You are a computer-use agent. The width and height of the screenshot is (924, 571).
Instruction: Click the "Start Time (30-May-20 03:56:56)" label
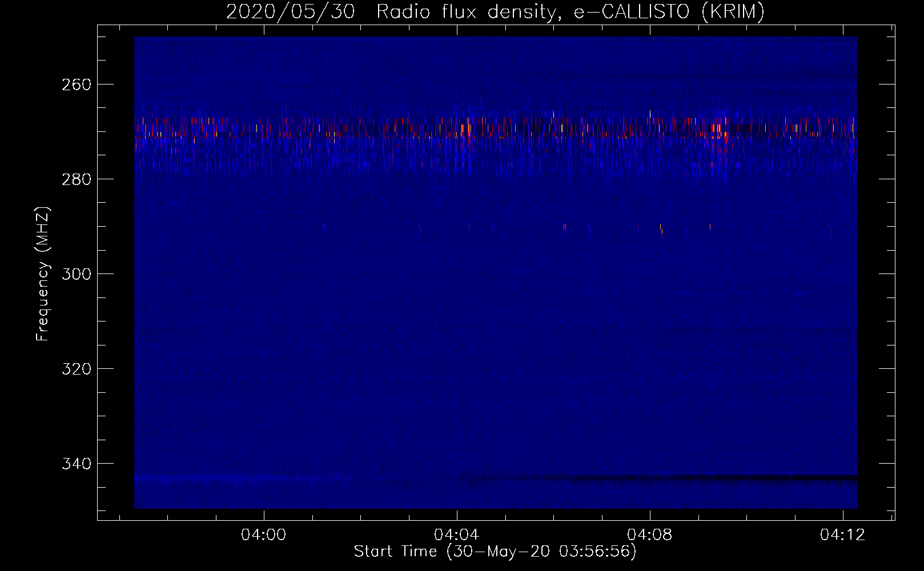(x=495, y=552)
